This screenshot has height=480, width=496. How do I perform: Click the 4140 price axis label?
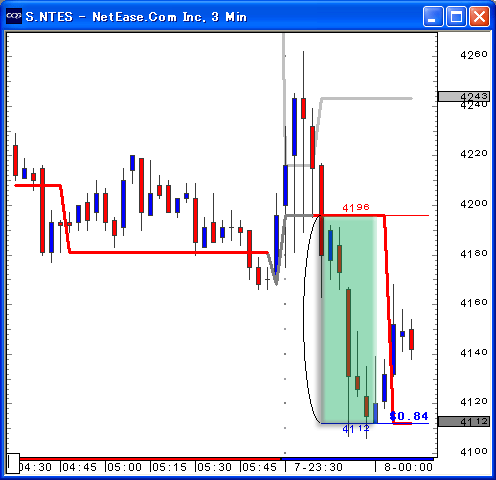474,352
